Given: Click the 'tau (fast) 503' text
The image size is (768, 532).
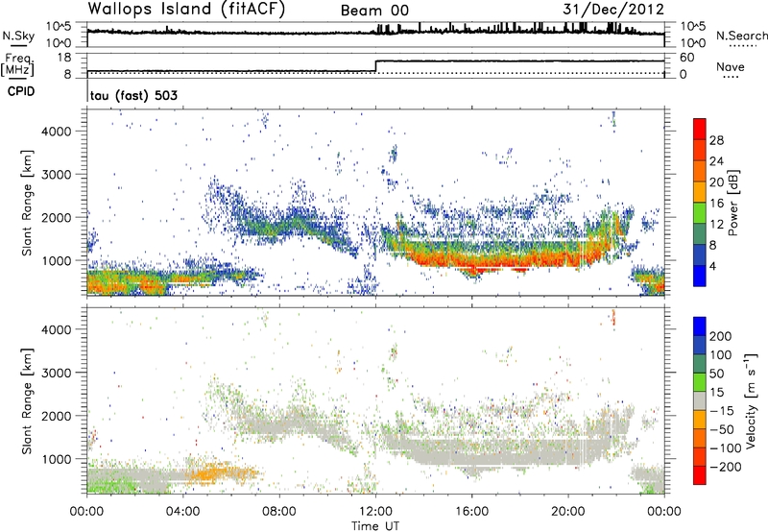Looking at the screenshot, I should click(x=133, y=95).
